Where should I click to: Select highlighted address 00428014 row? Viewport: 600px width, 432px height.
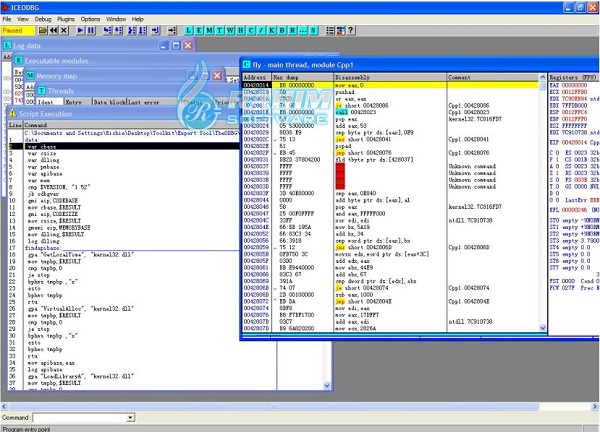click(x=256, y=86)
